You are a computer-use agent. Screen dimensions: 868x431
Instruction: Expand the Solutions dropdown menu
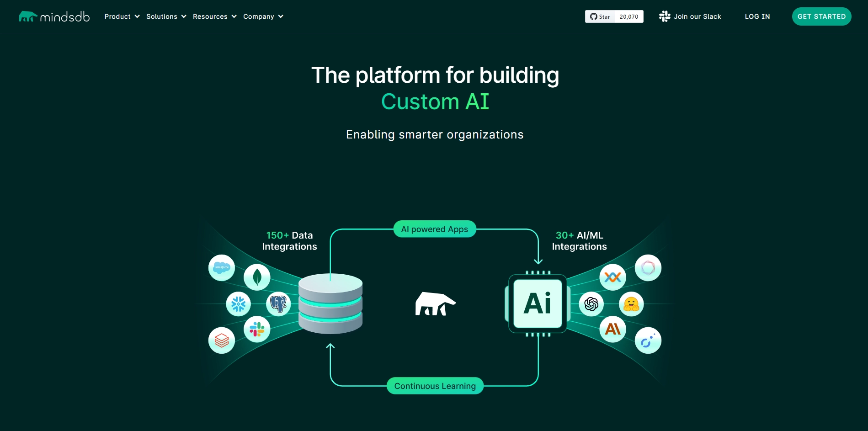point(166,16)
